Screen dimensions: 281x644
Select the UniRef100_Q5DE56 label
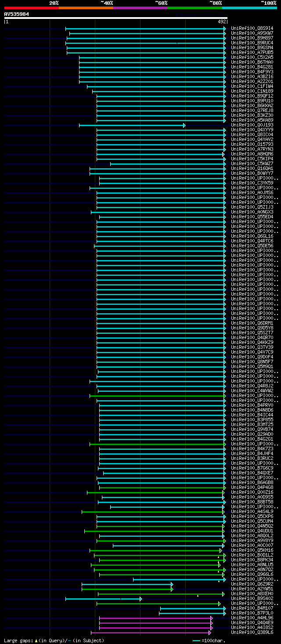coord(252,246)
